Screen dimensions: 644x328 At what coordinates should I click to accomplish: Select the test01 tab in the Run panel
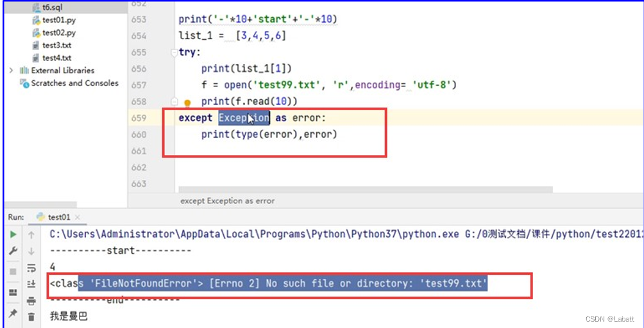[x=59, y=217]
